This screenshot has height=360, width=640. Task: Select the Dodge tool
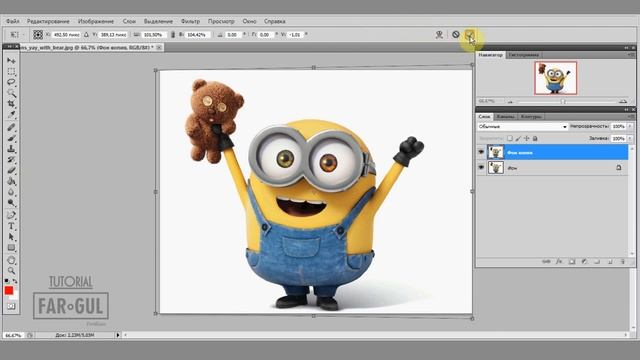coord(11,202)
